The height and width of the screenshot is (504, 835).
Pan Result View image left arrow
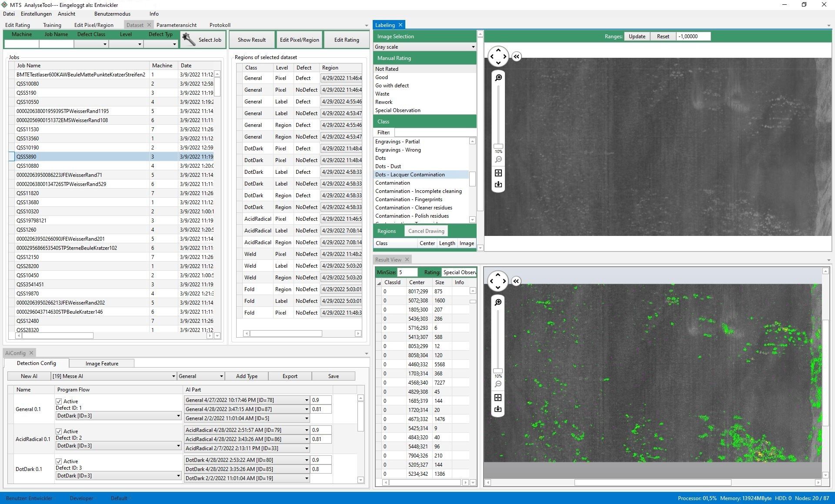pyautogui.click(x=492, y=281)
